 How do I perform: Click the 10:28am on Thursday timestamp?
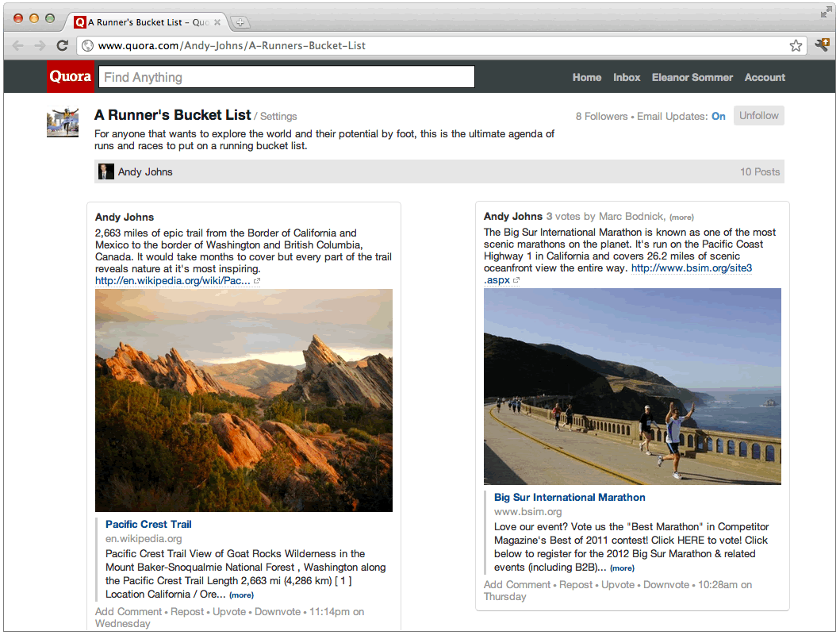click(x=618, y=591)
